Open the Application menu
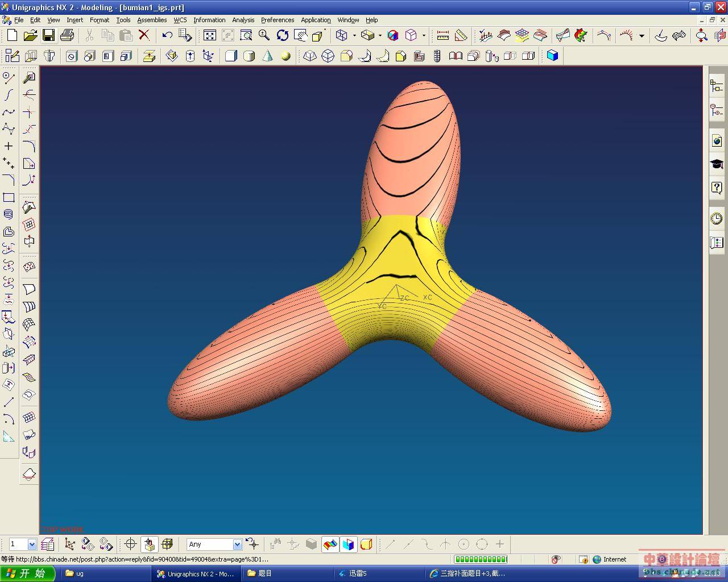Image resolution: width=728 pixels, height=582 pixels. (x=316, y=20)
